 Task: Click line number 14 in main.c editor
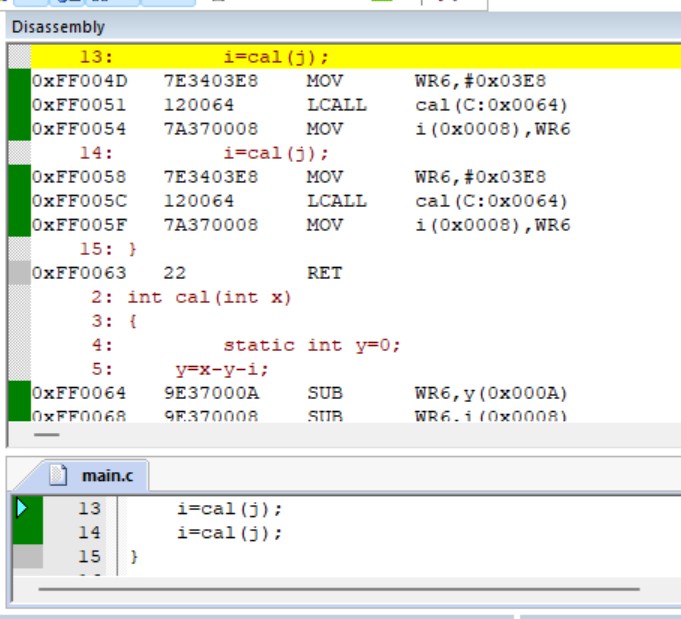(89, 532)
